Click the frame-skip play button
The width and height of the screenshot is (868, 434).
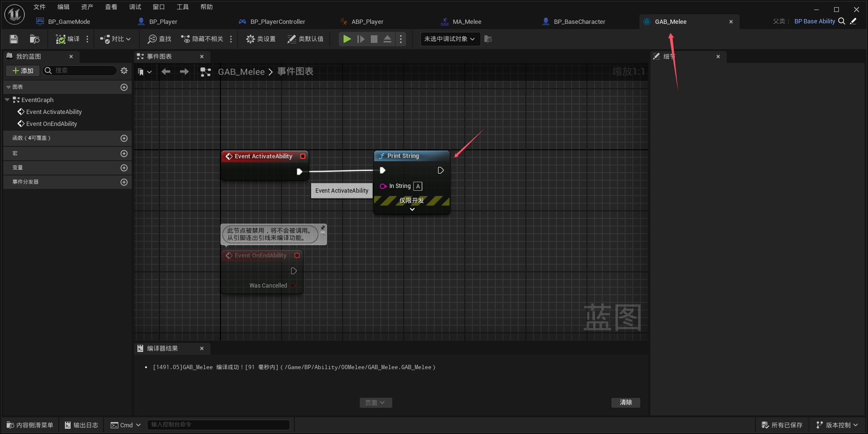pos(361,39)
